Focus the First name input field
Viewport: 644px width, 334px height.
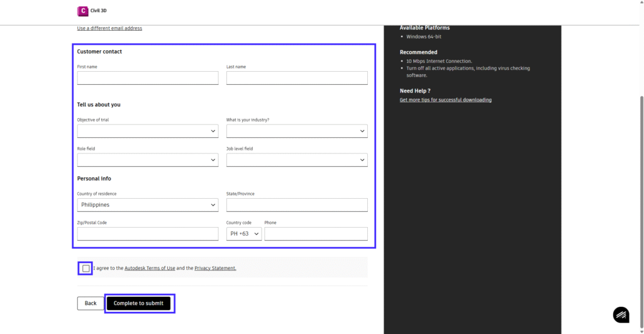coord(147,78)
